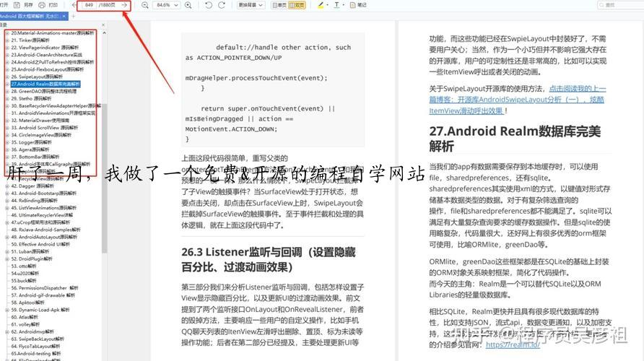Select the text underline tool
This screenshot has width=644, height=361.
[336, 5]
